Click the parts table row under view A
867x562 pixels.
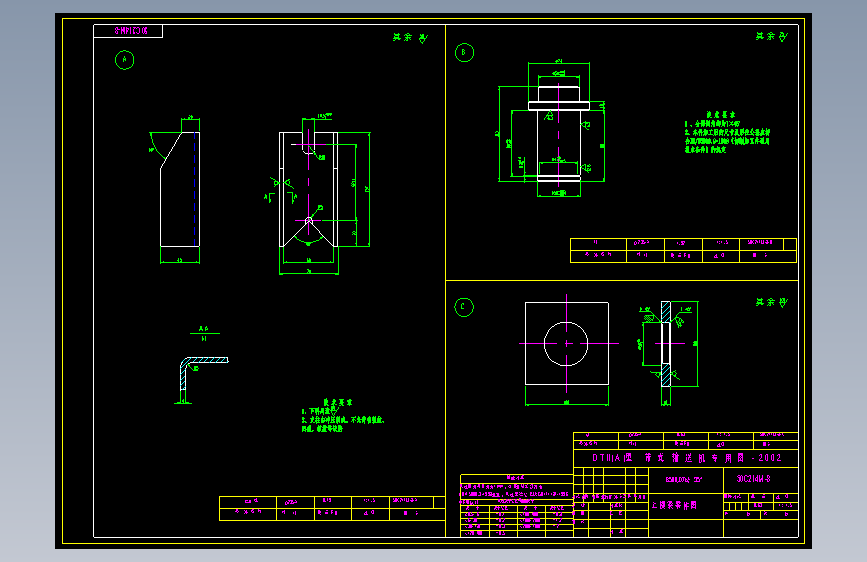click(332, 508)
